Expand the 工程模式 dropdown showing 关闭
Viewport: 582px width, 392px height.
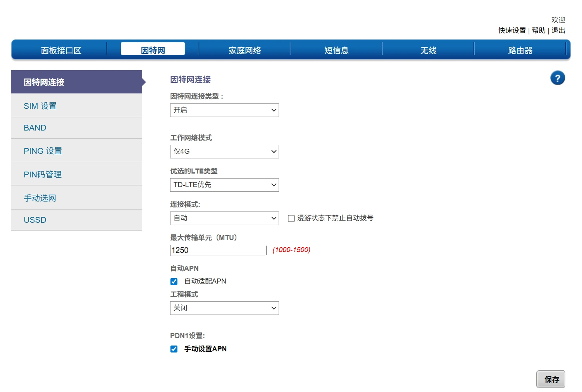[224, 308]
